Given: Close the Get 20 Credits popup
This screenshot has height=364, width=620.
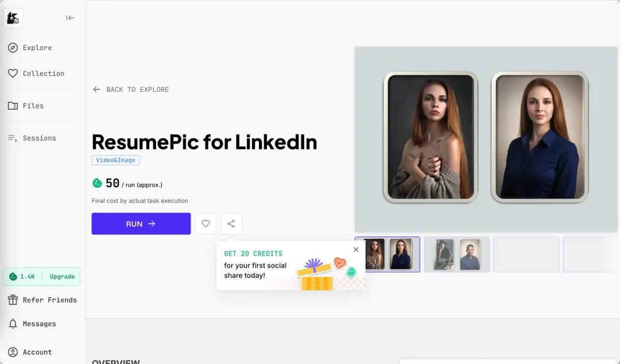Looking at the screenshot, I should (356, 250).
